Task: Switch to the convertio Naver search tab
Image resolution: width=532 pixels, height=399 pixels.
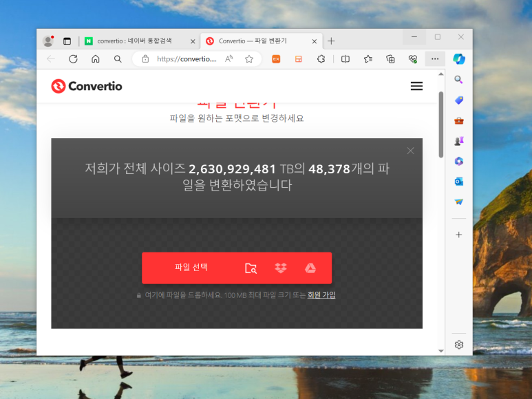Action: tap(136, 41)
